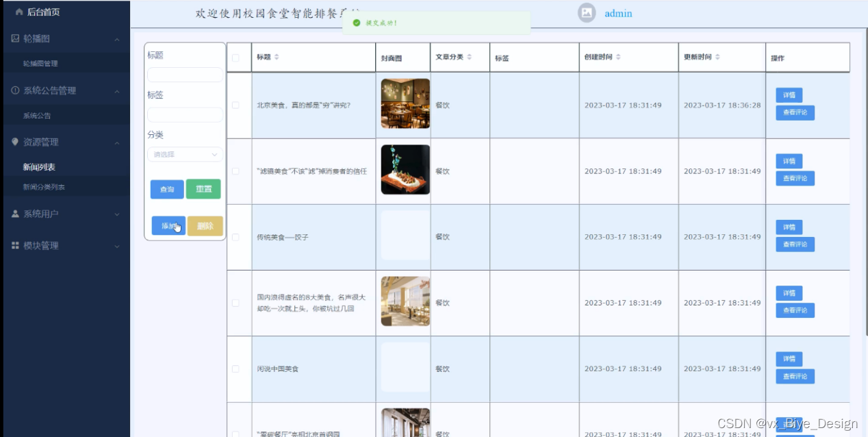
Task: Collapse the 系统公告管理 menu chevron
Action: 117,91
